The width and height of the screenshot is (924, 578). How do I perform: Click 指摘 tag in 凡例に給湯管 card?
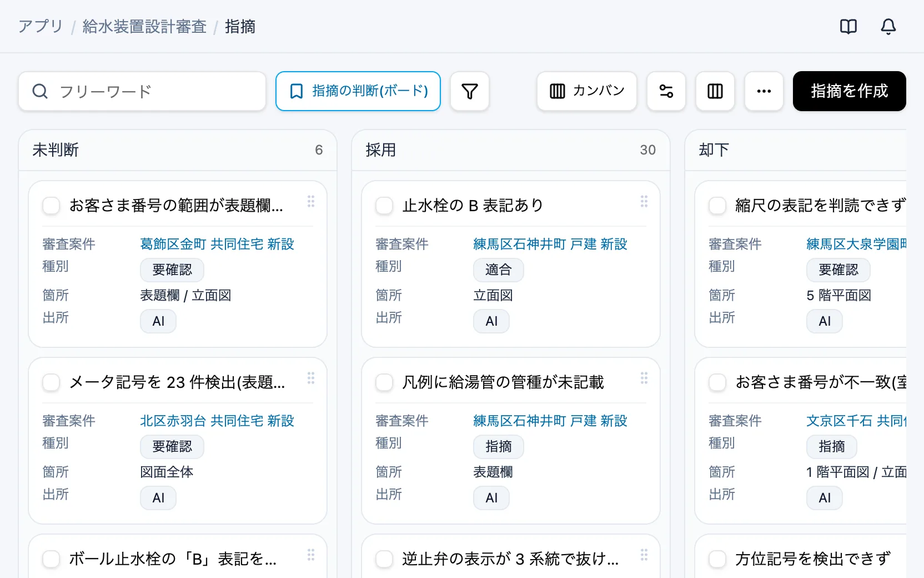click(x=498, y=447)
